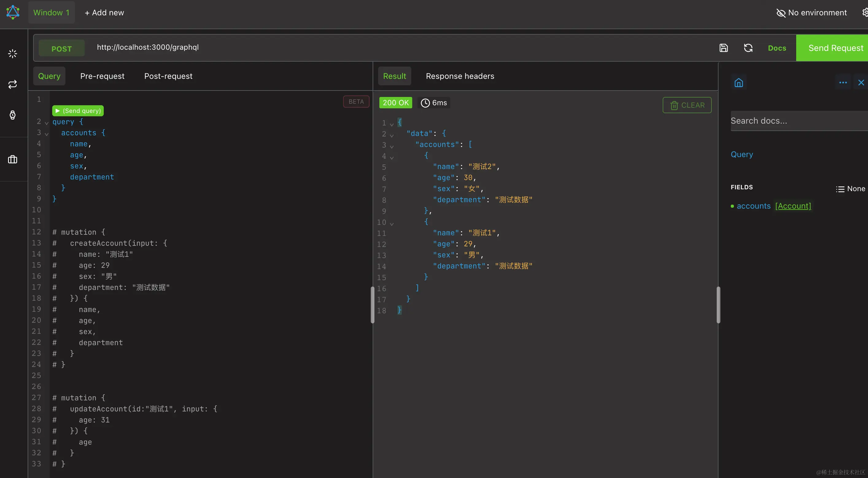Collapse result root object at line 1
Screen dimensions: 868x478
coord(392,124)
